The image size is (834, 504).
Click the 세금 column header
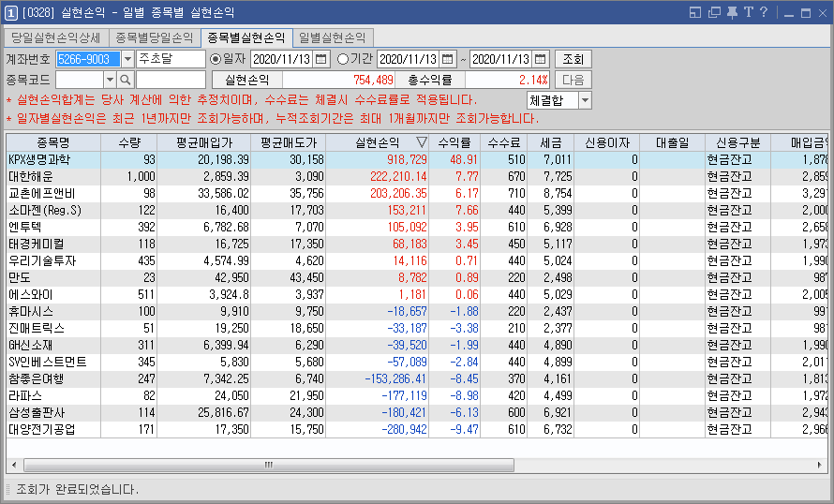coord(550,142)
